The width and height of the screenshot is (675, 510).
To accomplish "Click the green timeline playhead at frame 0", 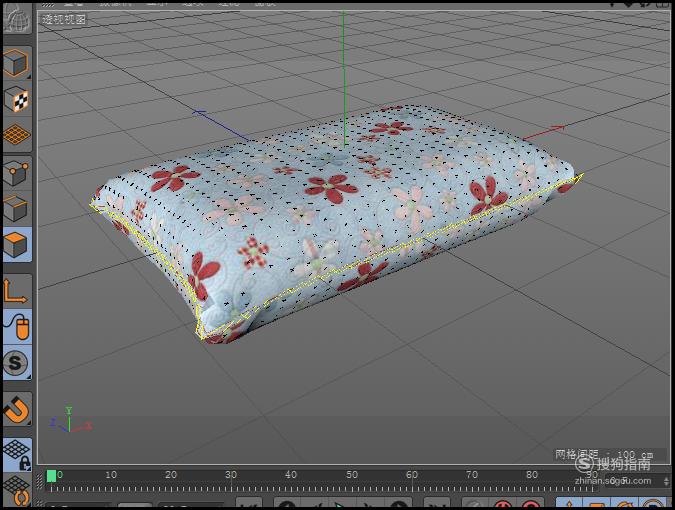I will tap(51, 476).
